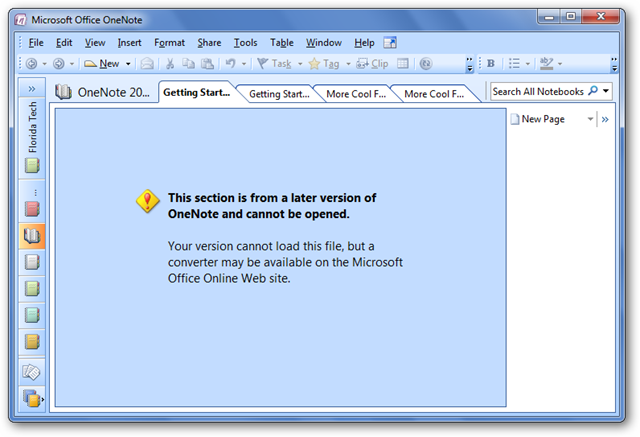Open the File menu
The width and height of the screenshot is (640, 437).
[x=36, y=43]
